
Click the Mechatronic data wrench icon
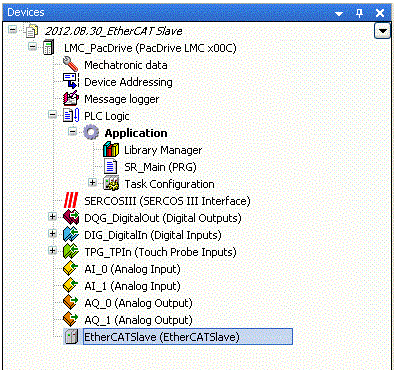[x=70, y=64]
